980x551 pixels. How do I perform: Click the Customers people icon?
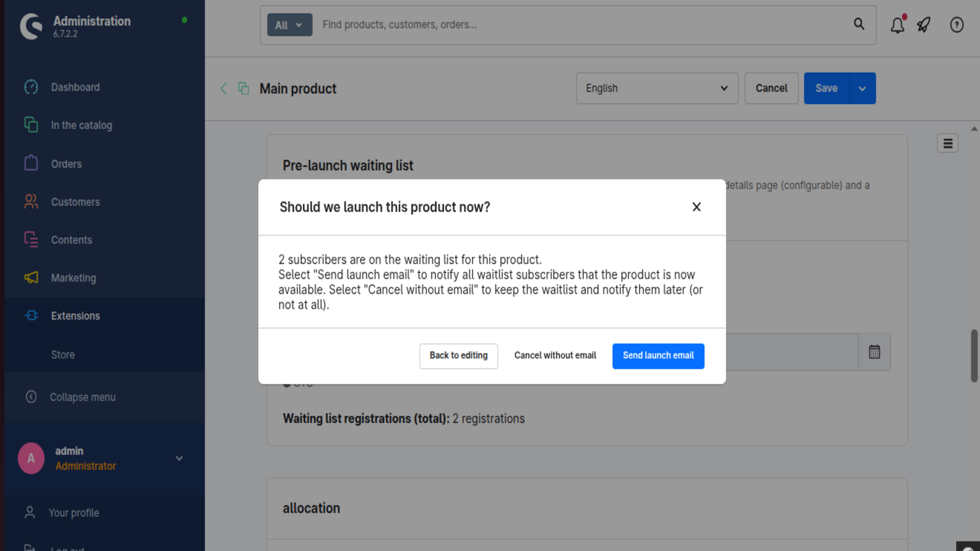(x=31, y=202)
